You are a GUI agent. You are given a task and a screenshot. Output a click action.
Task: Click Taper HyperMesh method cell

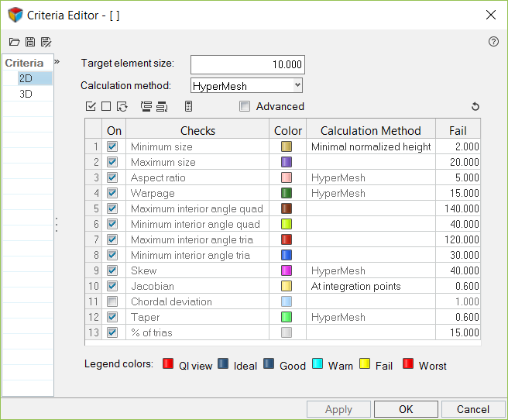point(371,317)
